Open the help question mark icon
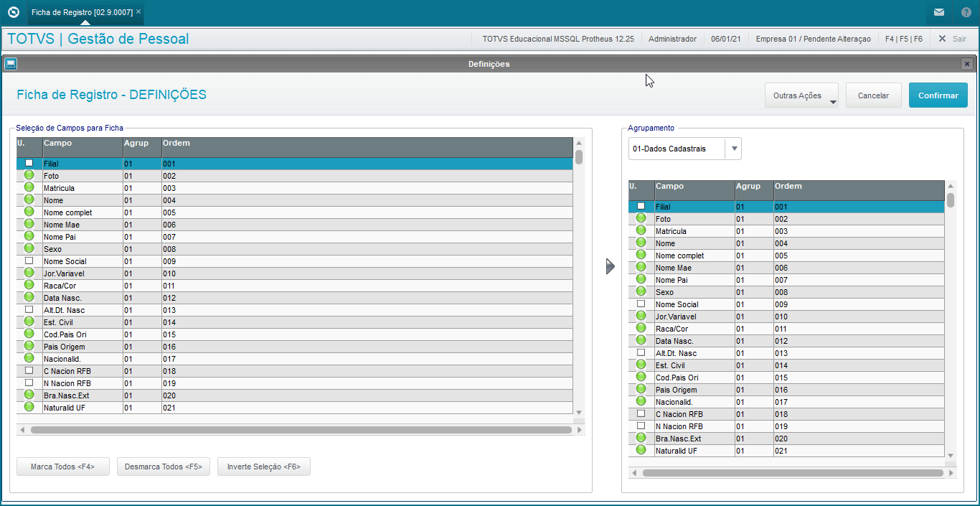Screen dimensions: 980x506 pyautogui.click(x=966, y=12)
